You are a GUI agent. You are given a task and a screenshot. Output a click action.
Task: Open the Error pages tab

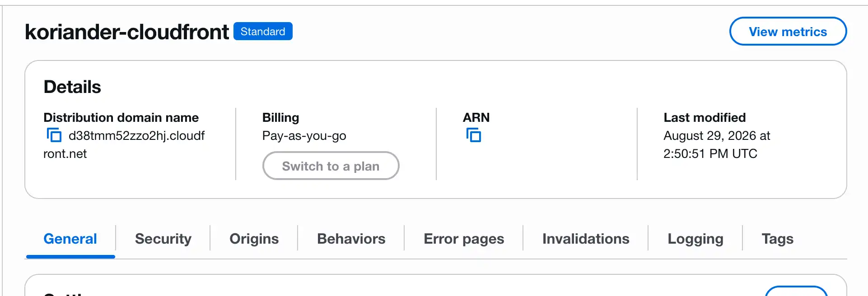464,238
